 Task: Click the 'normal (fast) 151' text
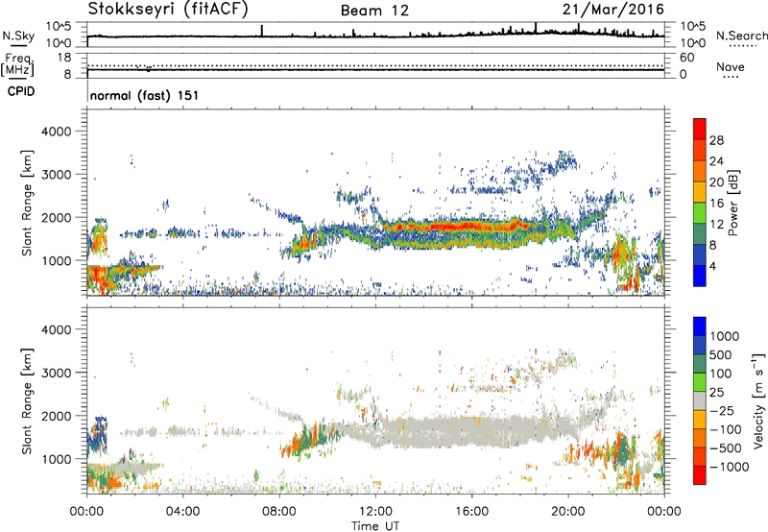pyautogui.click(x=145, y=95)
